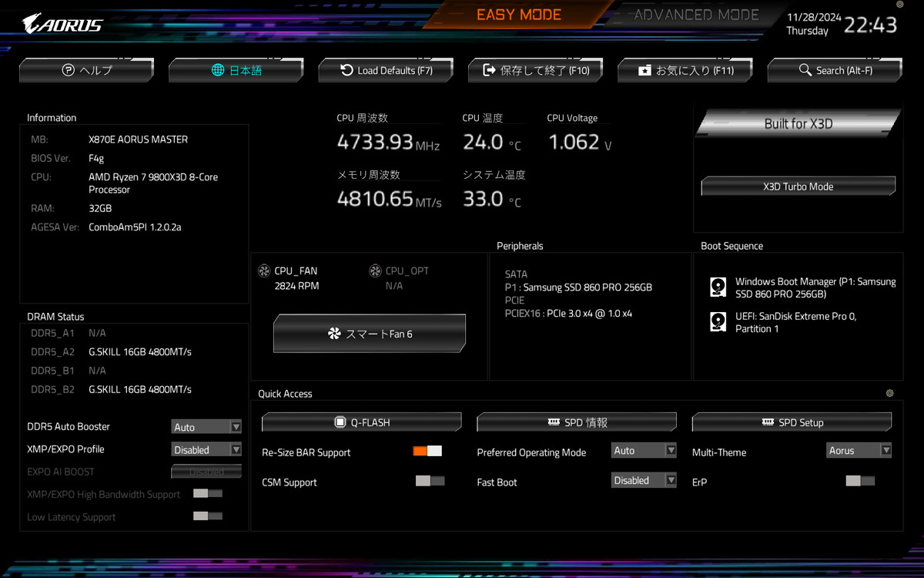Switch to the EASY MODE tab

[x=519, y=15]
